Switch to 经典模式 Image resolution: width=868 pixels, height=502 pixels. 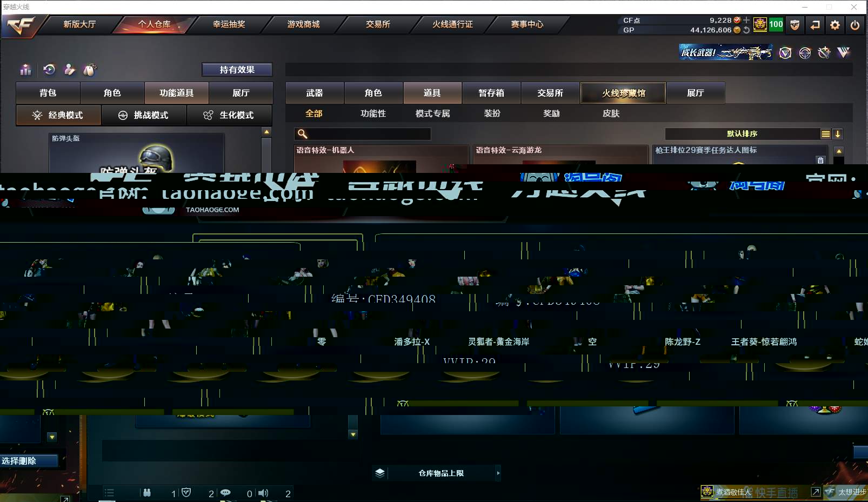point(58,115)
